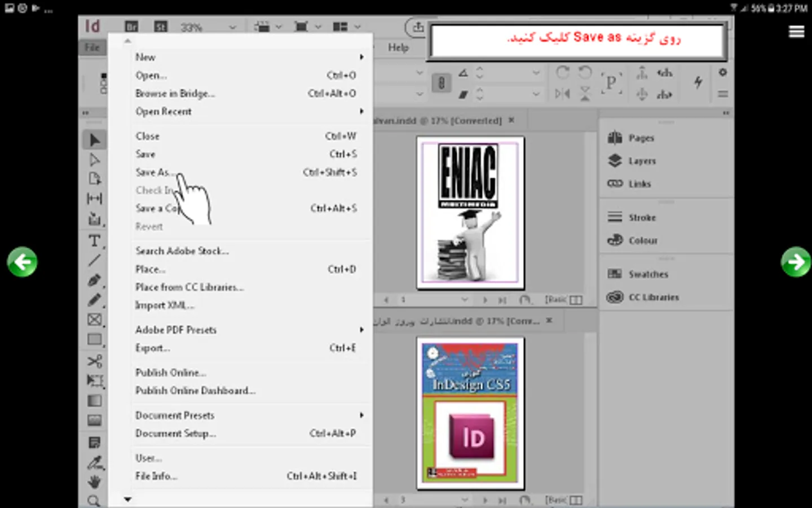This screenshot has width=812, height=508.
Task: Click the rotation angle stepper arrows
Action: 480,73
